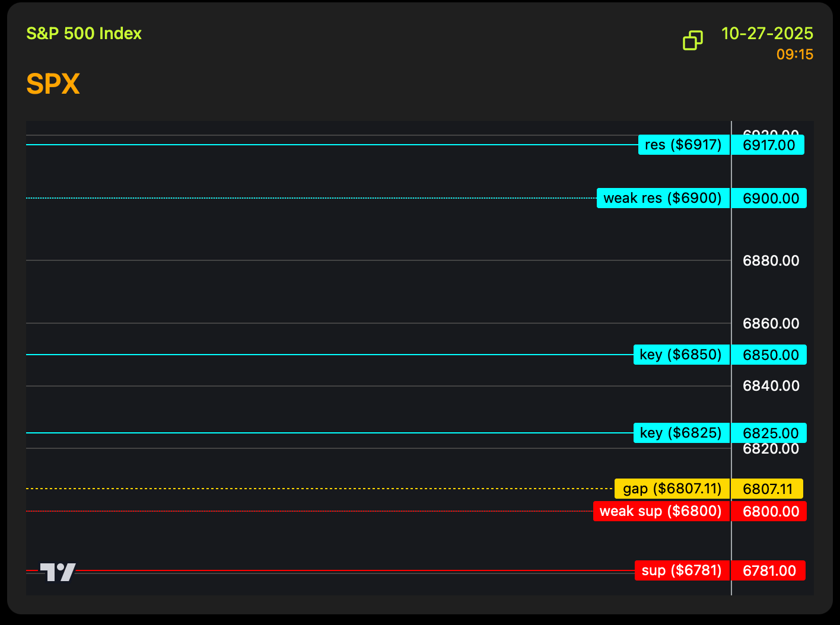Screen dimensions: 840x625
Task: Click the 6850.00 cyan price tag
Action: pyautogui.click(x=770, y=355)
